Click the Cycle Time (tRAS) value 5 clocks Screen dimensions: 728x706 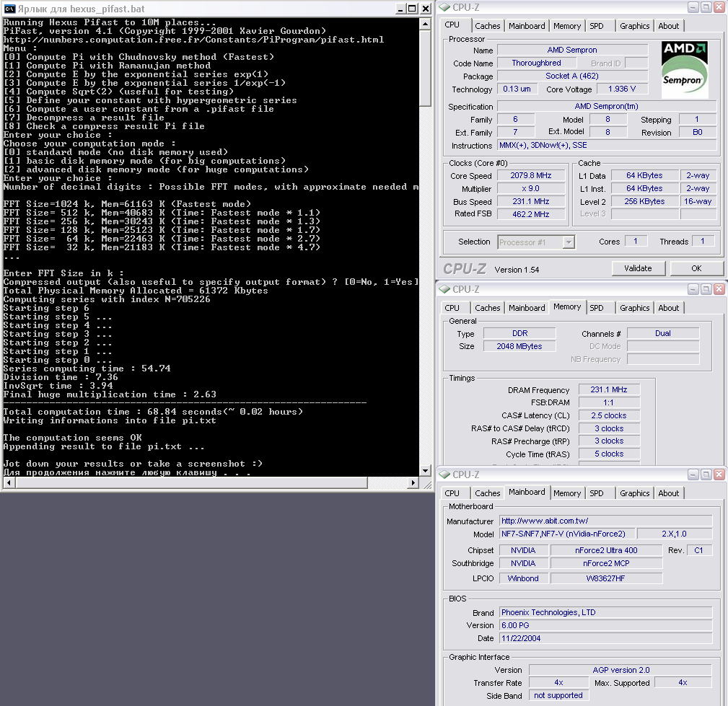[609, 454]
